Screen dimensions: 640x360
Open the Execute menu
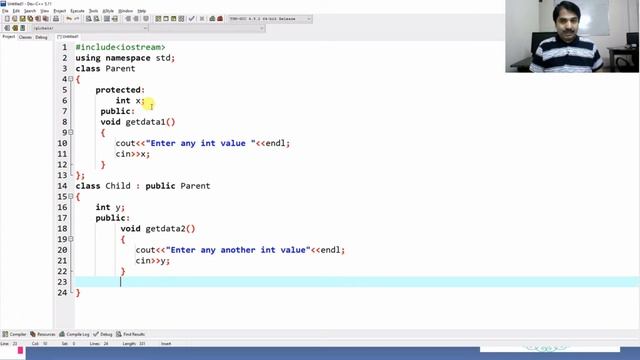(77, 11)
